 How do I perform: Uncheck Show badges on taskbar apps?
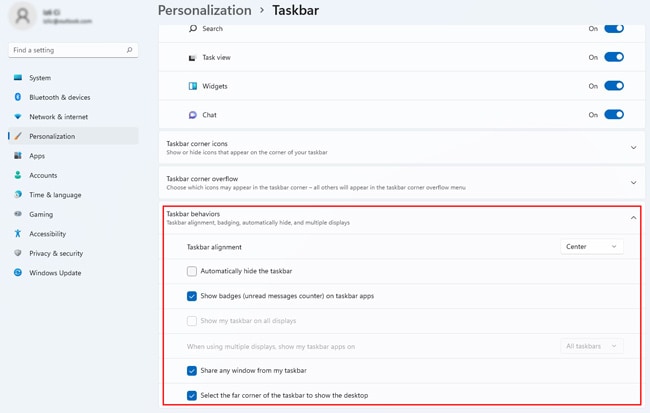192,296
